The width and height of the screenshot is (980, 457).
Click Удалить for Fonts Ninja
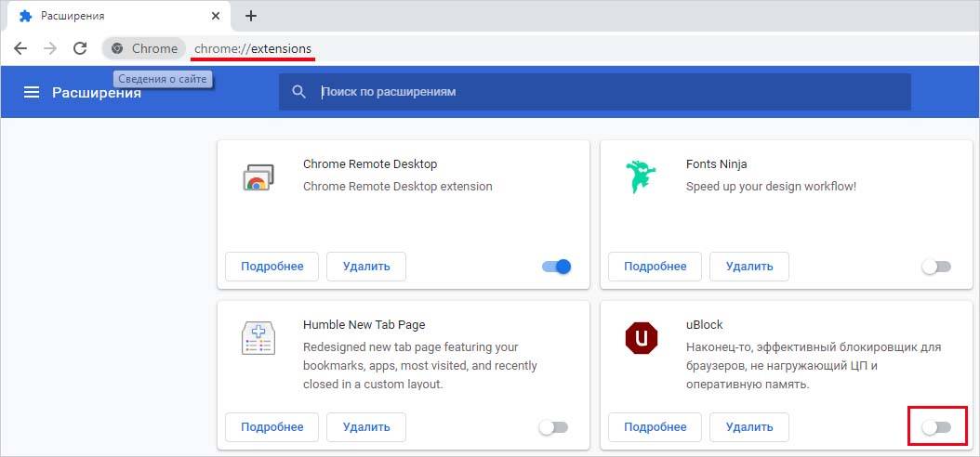[x=748, y=267]
